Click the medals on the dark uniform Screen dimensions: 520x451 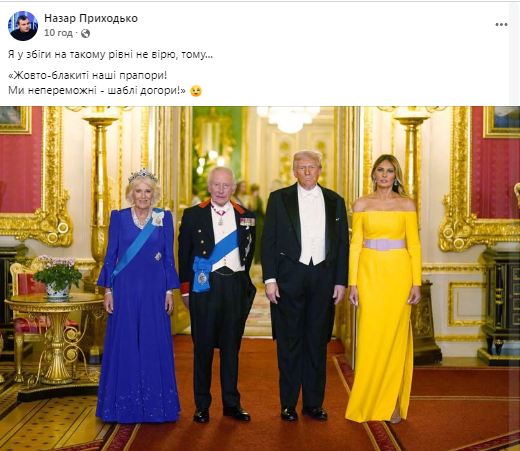(247, 222)
